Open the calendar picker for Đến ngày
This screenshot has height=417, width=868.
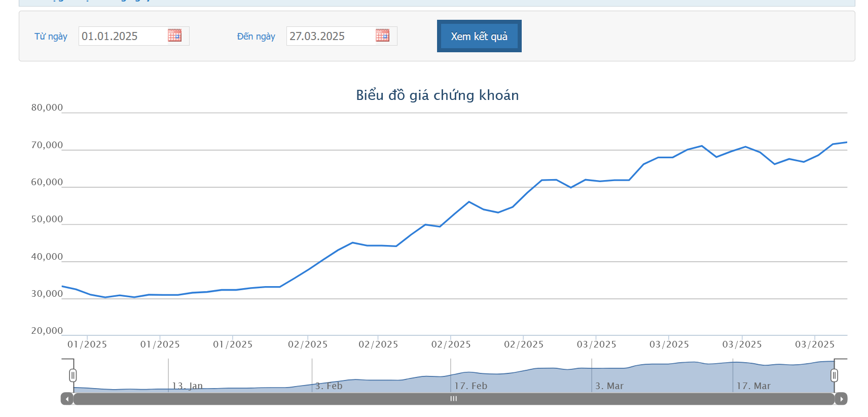coord(382,36)
